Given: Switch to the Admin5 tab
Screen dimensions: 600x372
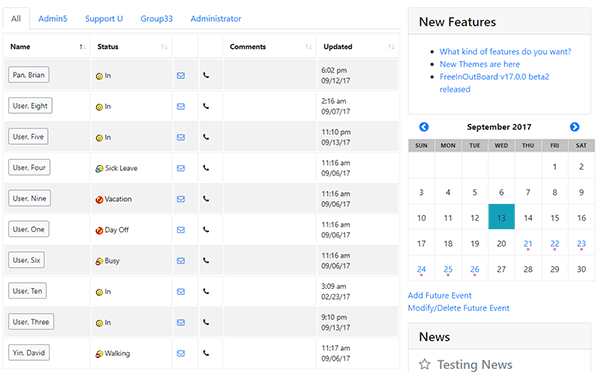Looking at the screenshot, I should [x=53, y=18].
